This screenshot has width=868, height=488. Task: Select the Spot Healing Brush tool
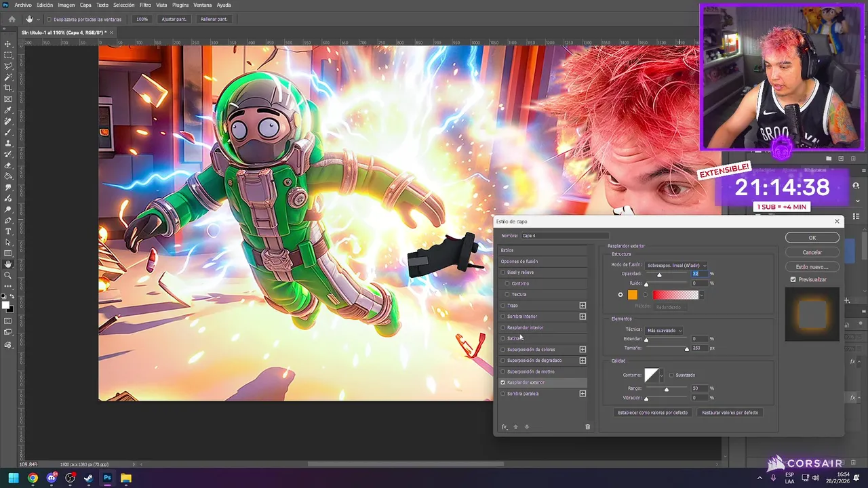click(x=8, y=121)
